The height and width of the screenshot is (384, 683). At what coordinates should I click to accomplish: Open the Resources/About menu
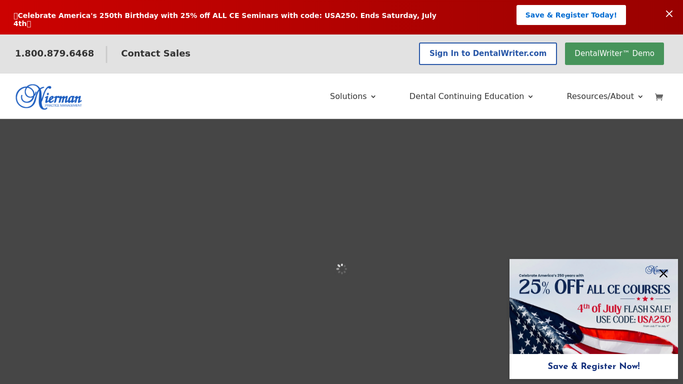[x=605, y=96]
